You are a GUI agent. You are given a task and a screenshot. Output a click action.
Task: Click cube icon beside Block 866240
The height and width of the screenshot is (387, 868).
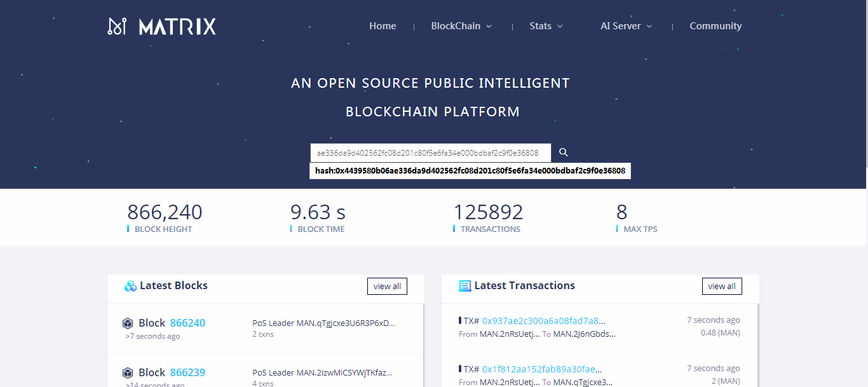(x=128, y=323)
